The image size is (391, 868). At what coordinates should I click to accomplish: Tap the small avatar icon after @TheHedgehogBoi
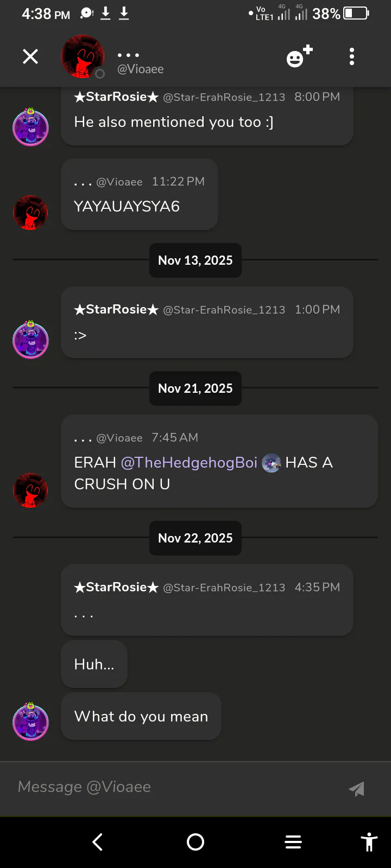[271, 463]
